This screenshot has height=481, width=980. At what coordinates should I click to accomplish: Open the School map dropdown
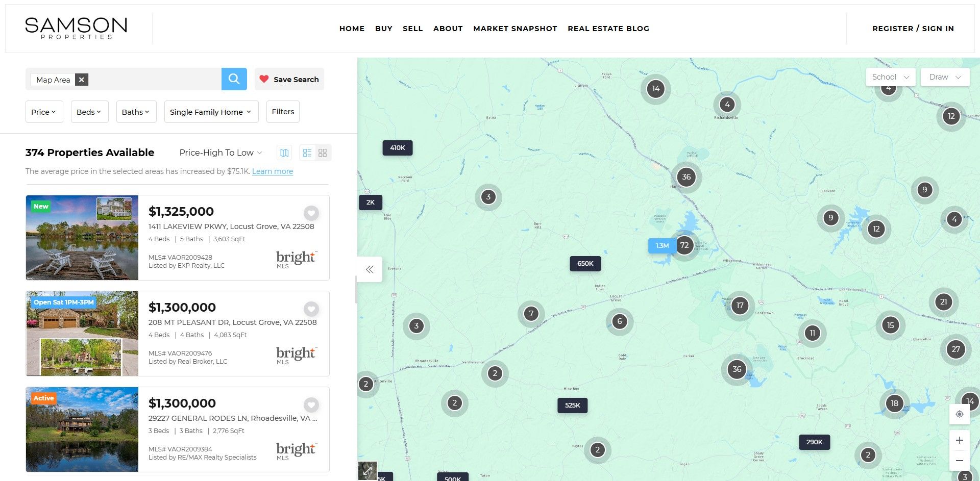(x=891, y=77)
